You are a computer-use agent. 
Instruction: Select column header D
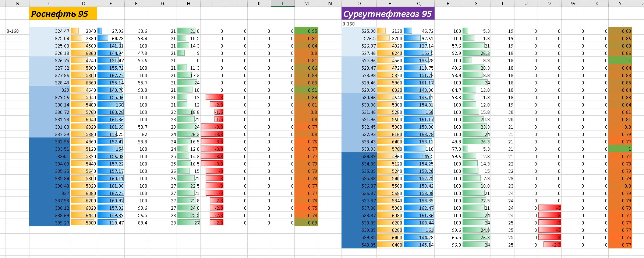coord(84,3)
